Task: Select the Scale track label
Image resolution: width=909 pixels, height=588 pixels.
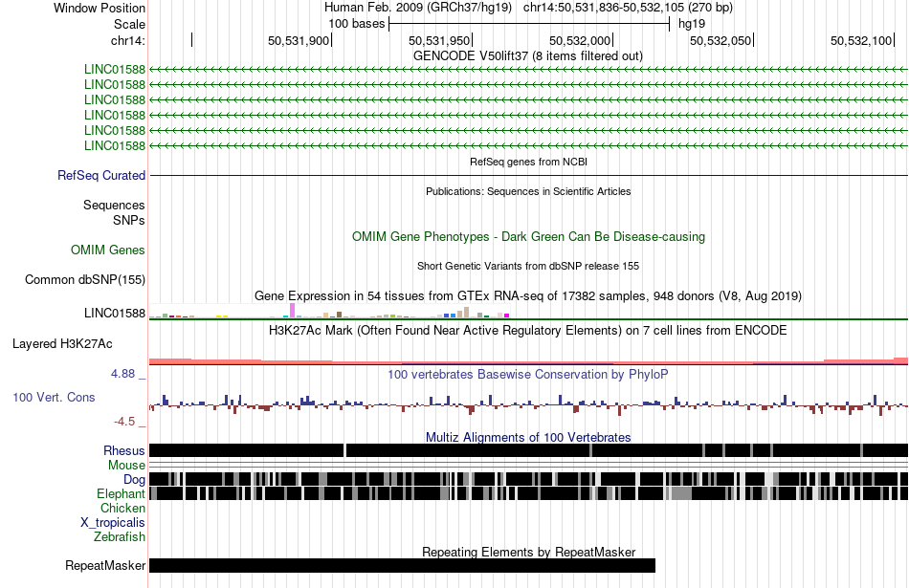Action: point(129,24)
